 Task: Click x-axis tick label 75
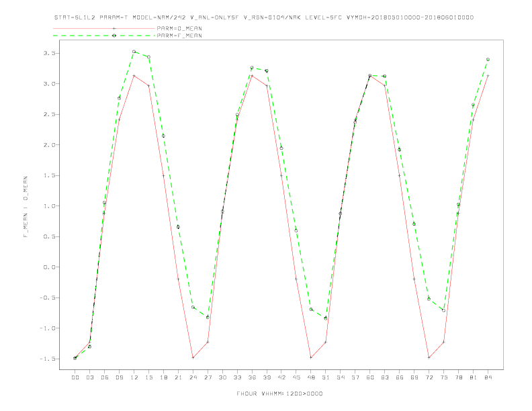(x=444, y=377)
